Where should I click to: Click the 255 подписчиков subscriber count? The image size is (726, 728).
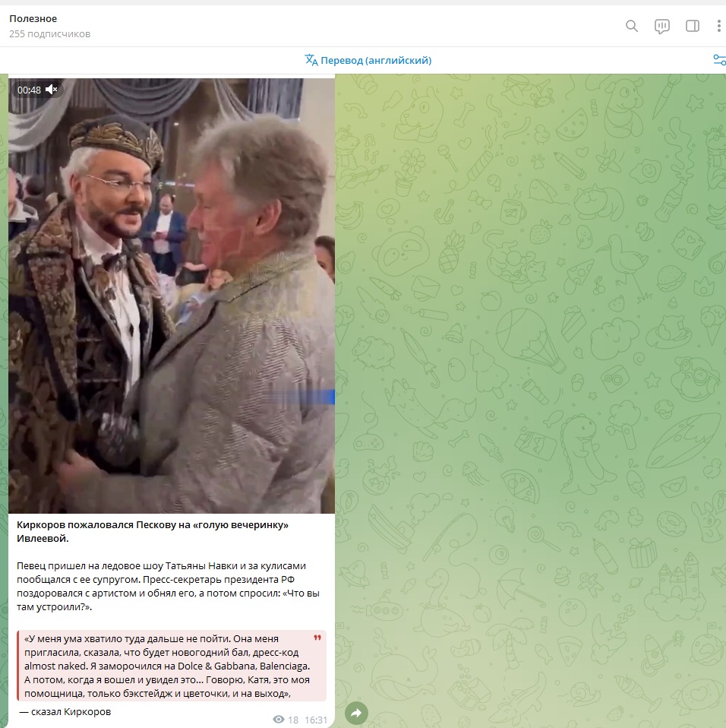49,34
